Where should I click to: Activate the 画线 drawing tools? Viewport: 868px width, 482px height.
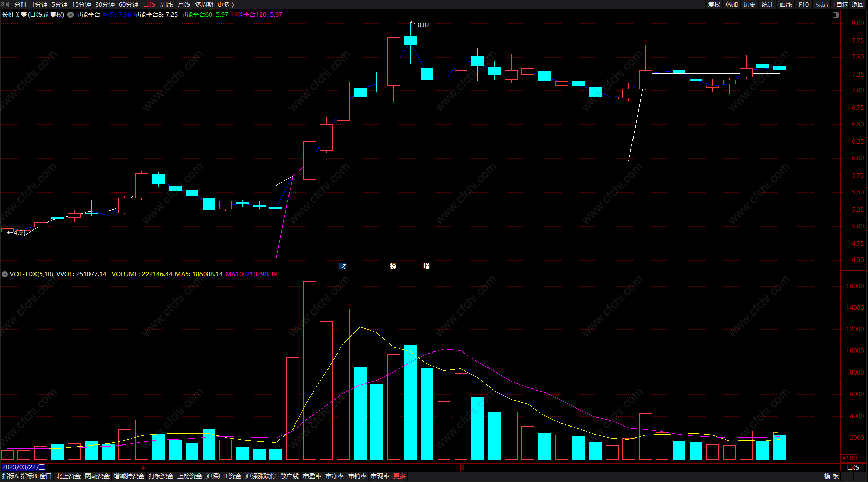786,5
